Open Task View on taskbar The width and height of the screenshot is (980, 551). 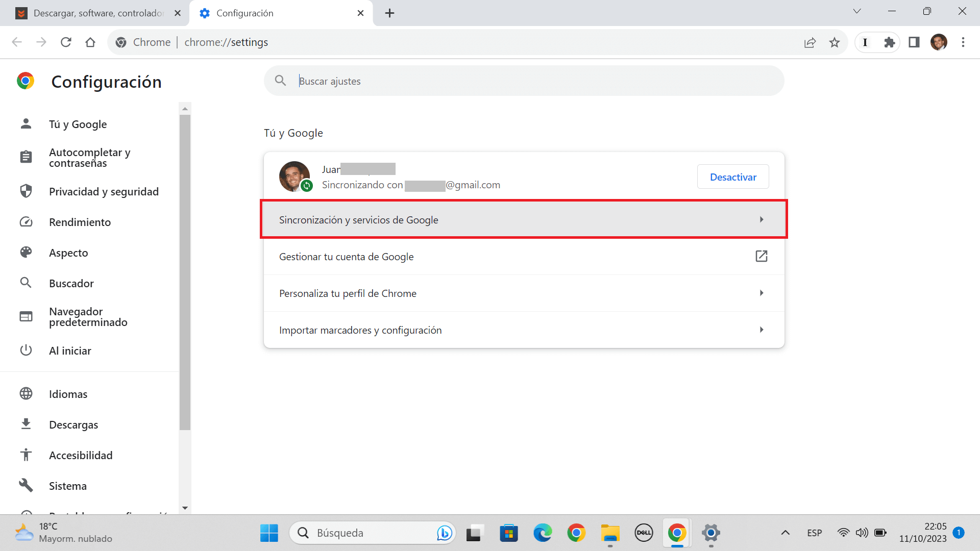point(475,533)
